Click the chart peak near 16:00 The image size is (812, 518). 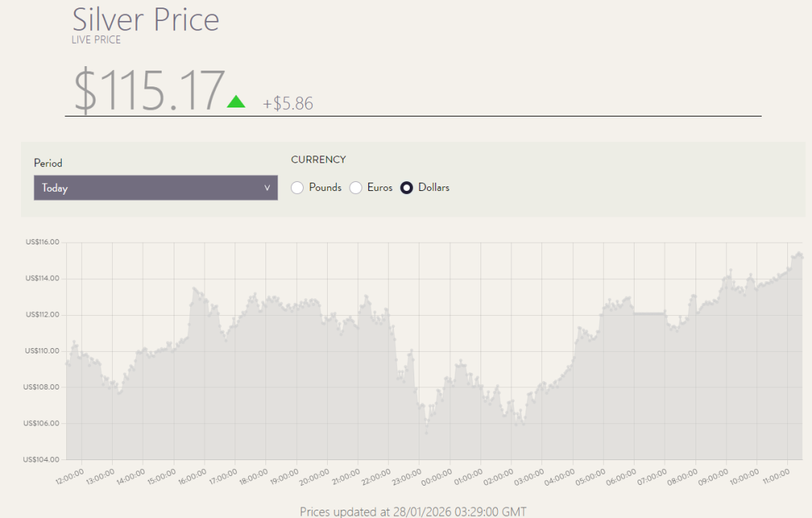(195, 288)
